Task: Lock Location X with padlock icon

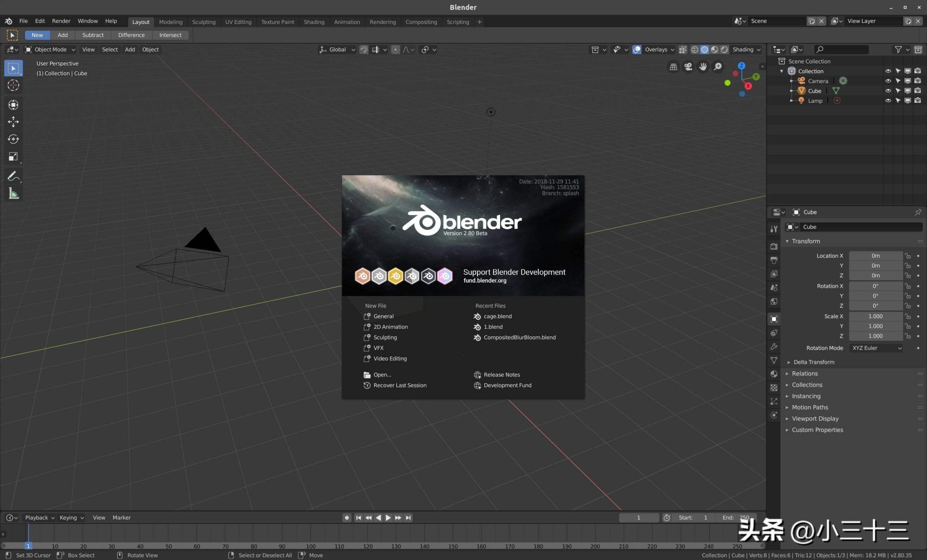Action: coord(908,256)
